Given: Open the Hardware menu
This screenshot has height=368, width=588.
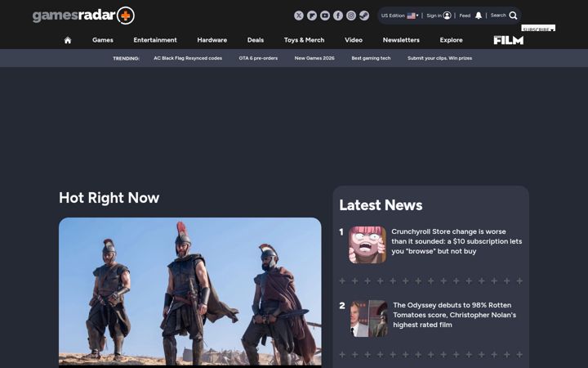Looking at the screenshot, I should [x=212, y=40].
